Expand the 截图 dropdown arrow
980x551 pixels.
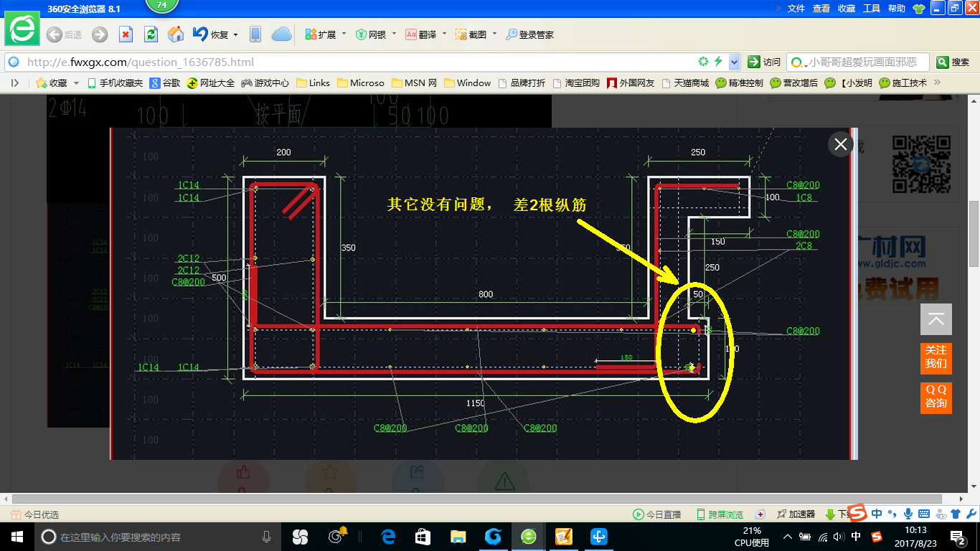(494, 34)
